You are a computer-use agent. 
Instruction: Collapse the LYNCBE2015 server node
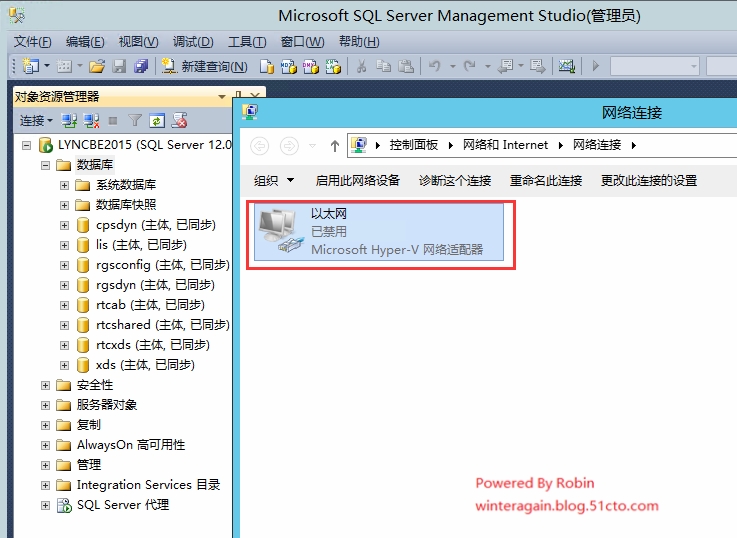tap(27, 145)
